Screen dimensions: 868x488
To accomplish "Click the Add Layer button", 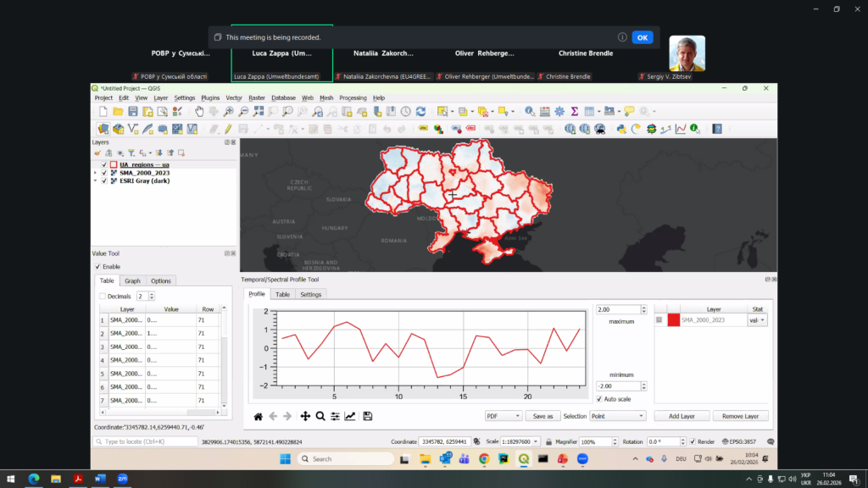I will coord(682,416).
